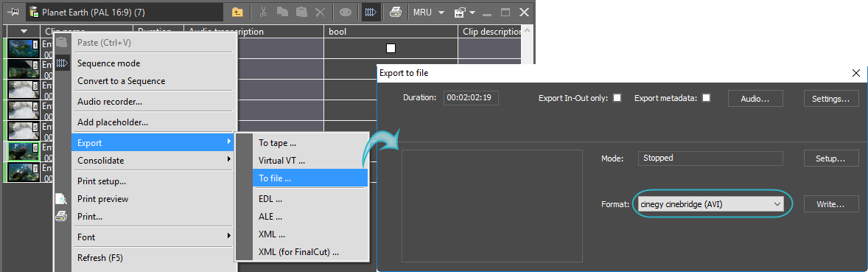Click the Delete X toolbar icon
868x272 pixels.
click(320, 12)
